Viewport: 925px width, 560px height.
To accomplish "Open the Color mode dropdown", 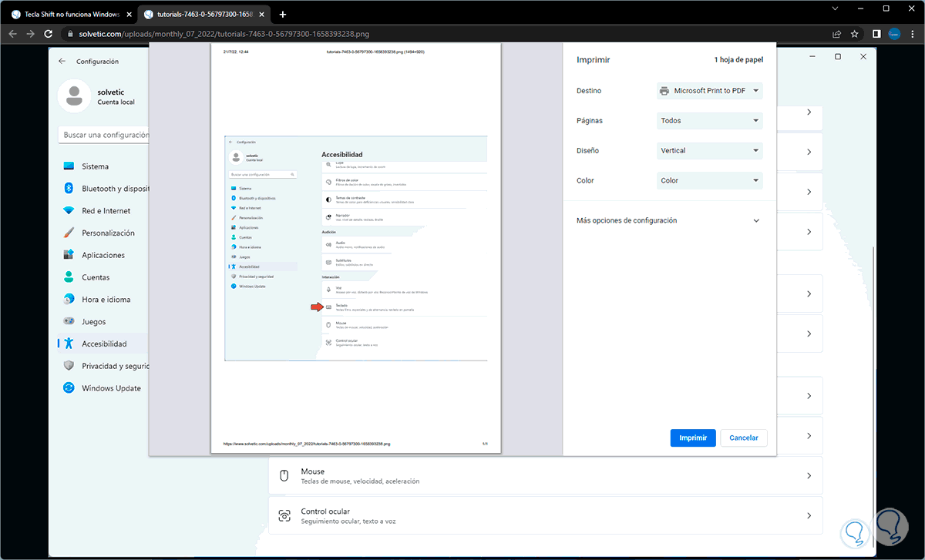I will pyautogui.click(x=709, y=181).
